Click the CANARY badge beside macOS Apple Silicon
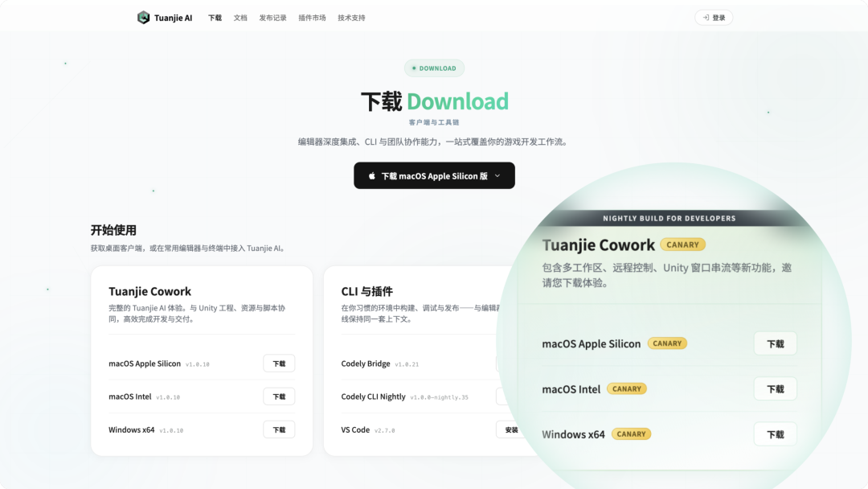 [667, 343]
